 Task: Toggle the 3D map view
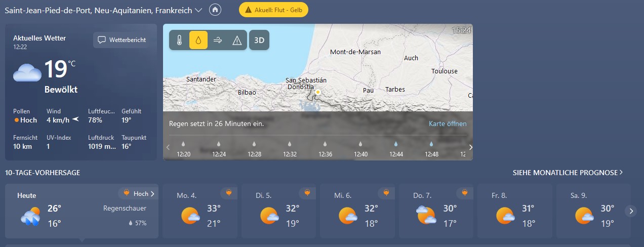click(259, 40)
